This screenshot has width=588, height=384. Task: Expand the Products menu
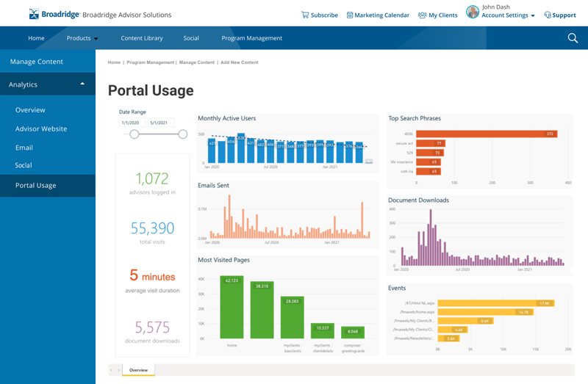click(x=82, y=38)
